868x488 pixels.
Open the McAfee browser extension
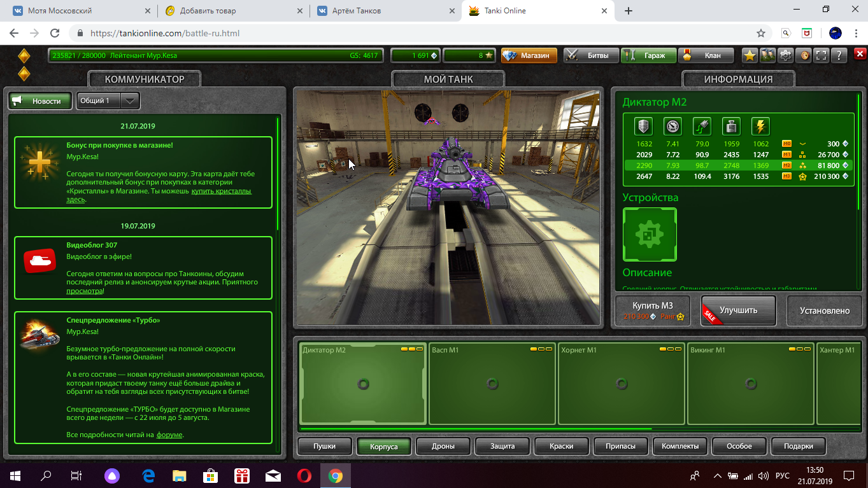[806, 33]
